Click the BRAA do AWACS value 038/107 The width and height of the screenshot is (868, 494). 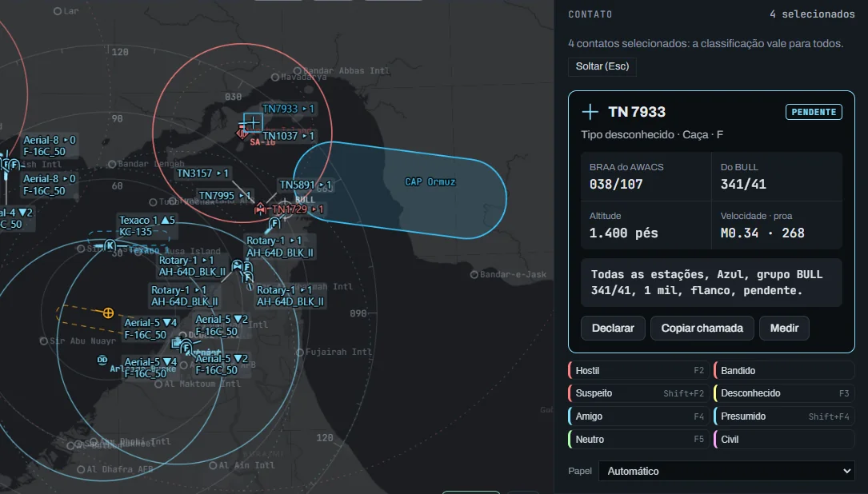pyautogui.click(x=616, y=184)
